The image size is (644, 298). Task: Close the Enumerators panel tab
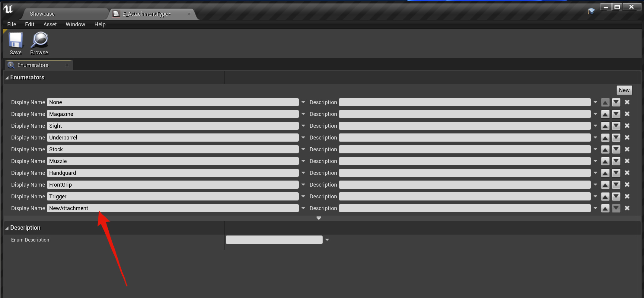[67, 65]
